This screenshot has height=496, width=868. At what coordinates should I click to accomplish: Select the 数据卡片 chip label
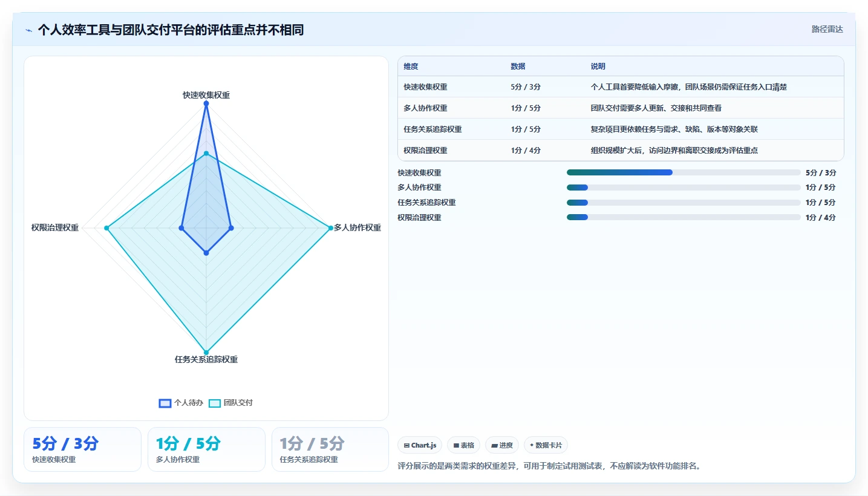coord(549,445)
